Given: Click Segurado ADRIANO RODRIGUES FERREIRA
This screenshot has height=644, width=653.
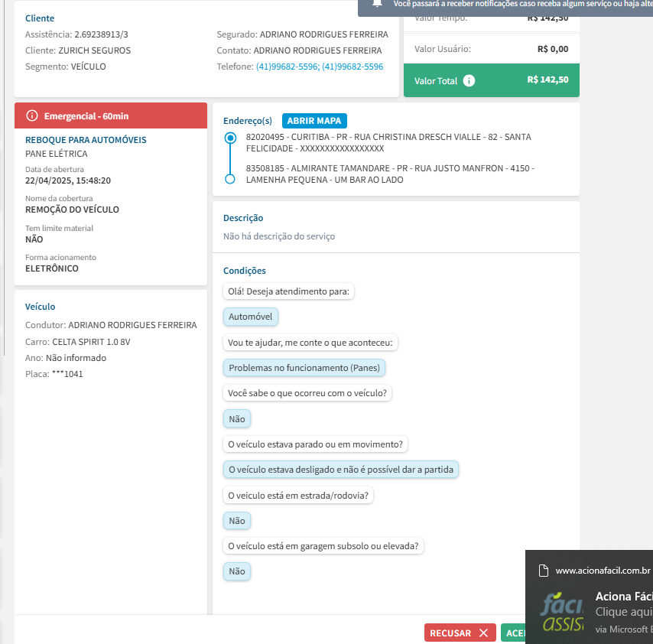Looking at the screenshot, I should pyautogui.click(x=324, y=34).
